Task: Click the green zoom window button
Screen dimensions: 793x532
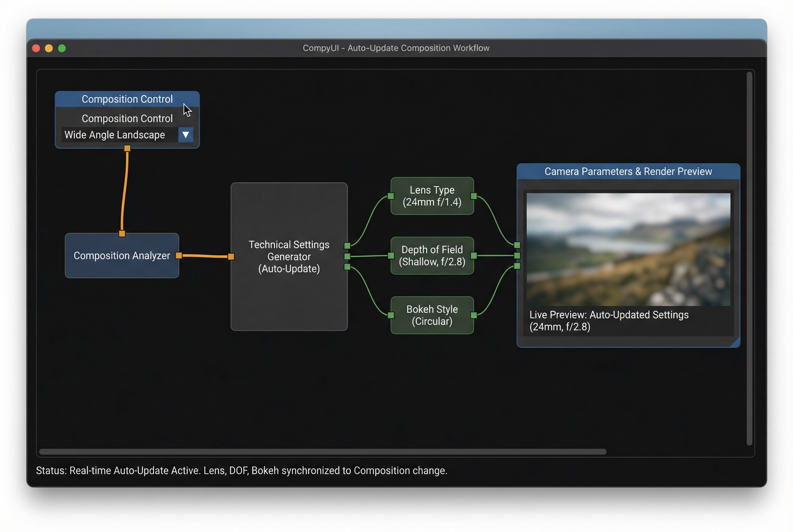Action: click(62, 48)
